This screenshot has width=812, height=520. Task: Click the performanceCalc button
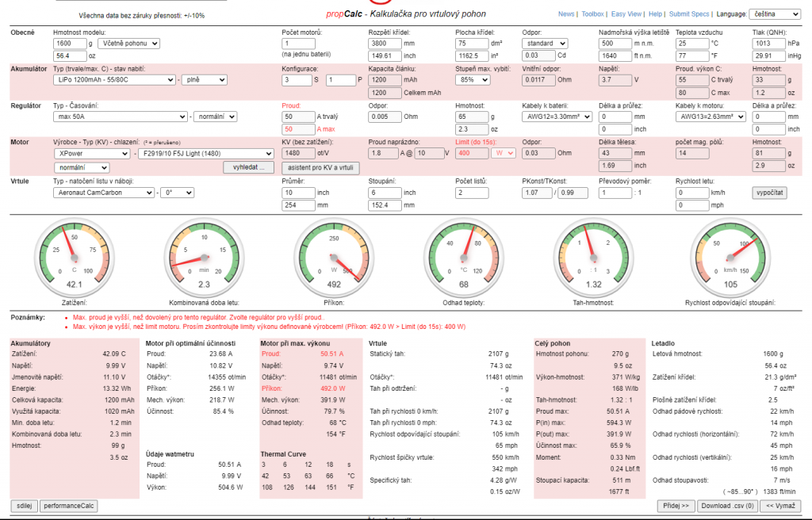pos(68,505)
